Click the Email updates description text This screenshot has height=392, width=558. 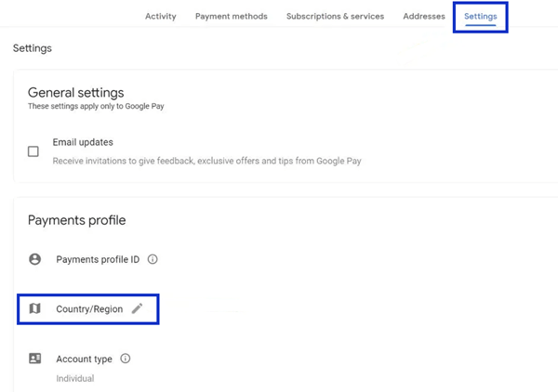[x=206, y=161]
